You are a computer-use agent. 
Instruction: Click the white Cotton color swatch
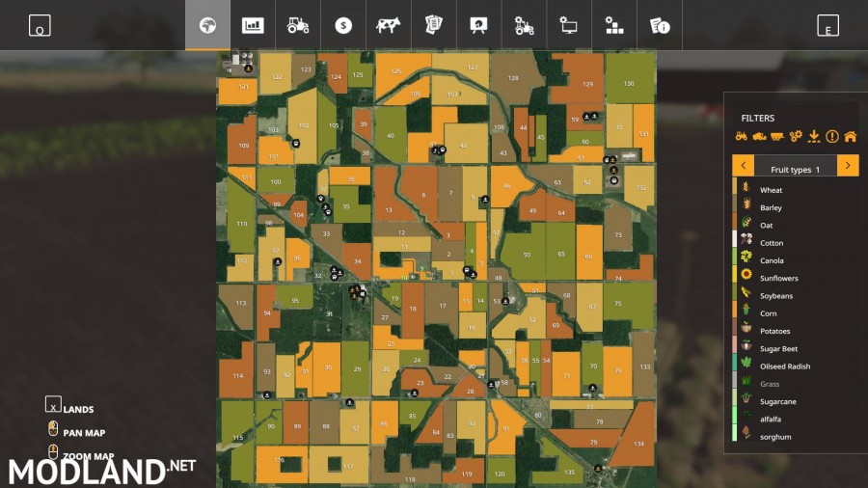[735, 239]
